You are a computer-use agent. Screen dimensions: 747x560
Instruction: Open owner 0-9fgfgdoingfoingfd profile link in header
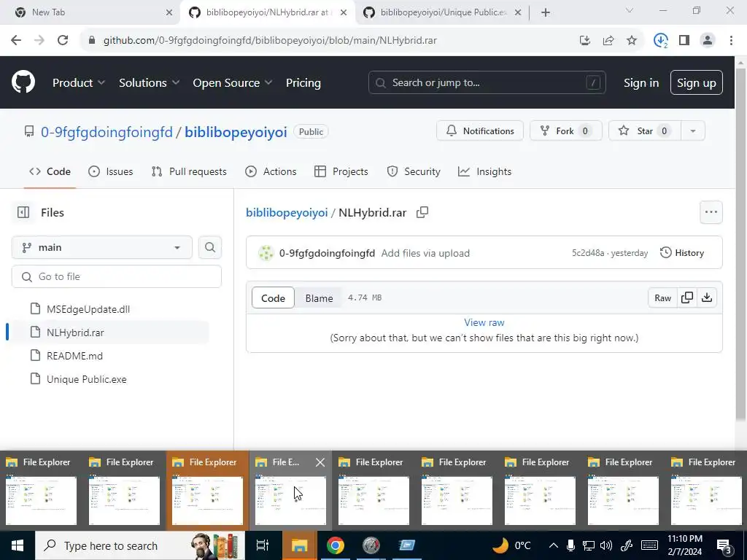coord(107,132)
